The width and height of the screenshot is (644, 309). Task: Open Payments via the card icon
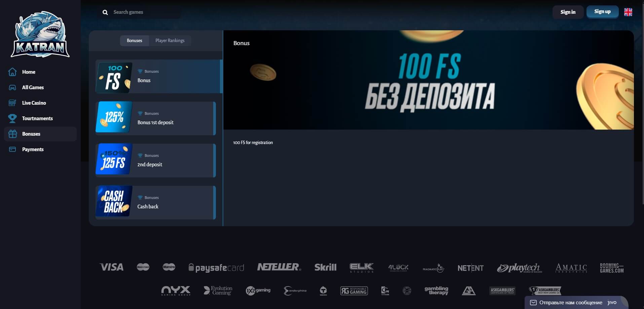(12, 149)
